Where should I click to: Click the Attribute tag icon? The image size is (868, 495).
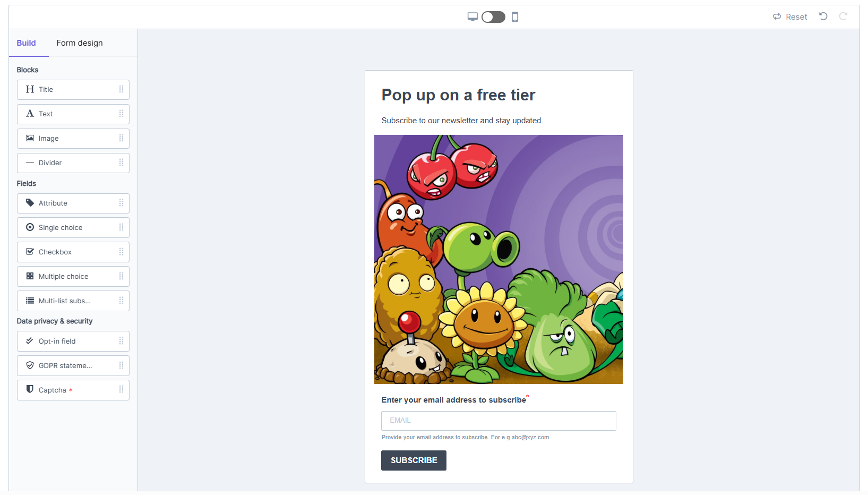(x=30, y=203)
